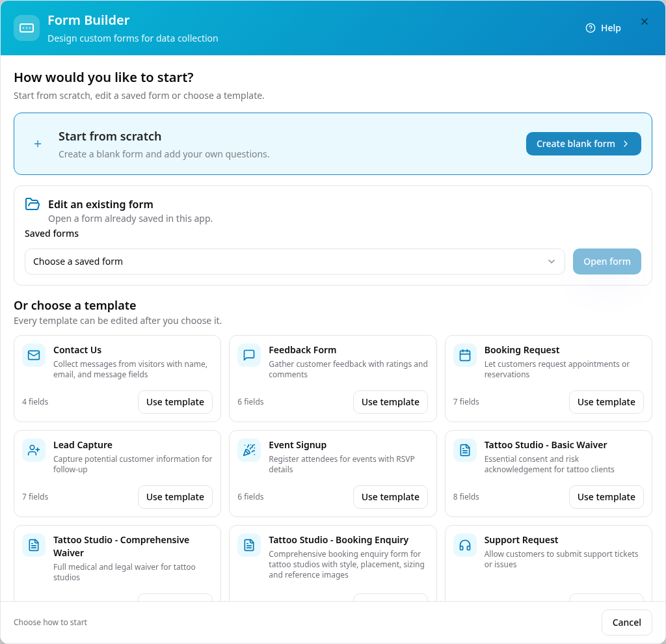Select the Support Request template title
Image resolution: width=666 pixels, height=644 pixels.
pyautogui.click(x=521, y=540)
